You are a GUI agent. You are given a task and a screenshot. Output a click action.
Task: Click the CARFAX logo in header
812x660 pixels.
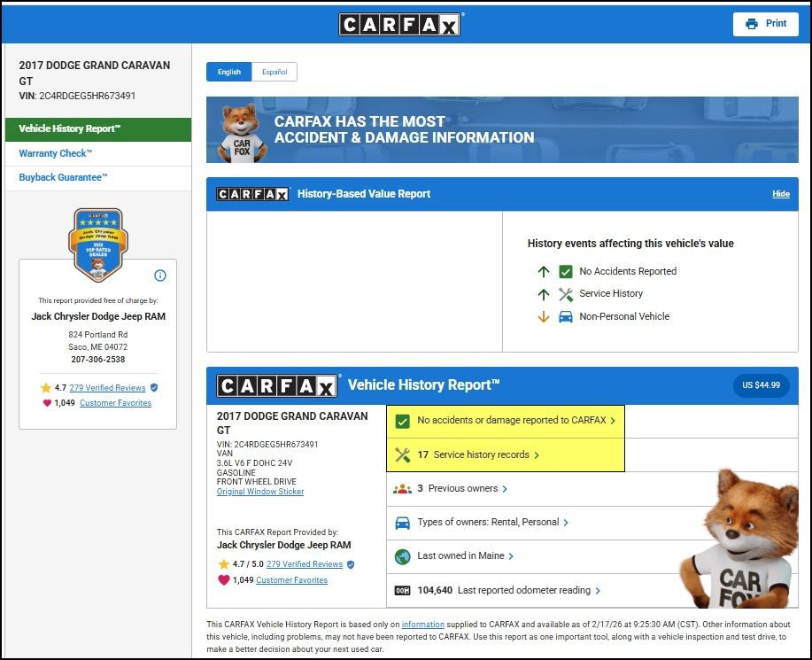(x=400, y=24)
